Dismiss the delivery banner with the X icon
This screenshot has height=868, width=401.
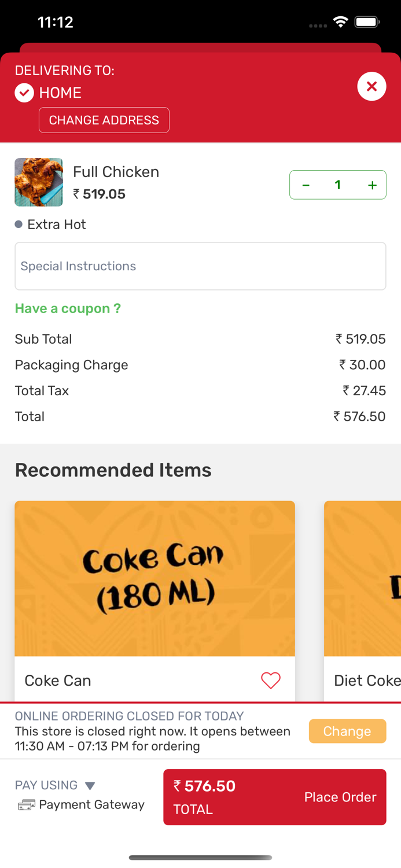click(x=371, y=86)
